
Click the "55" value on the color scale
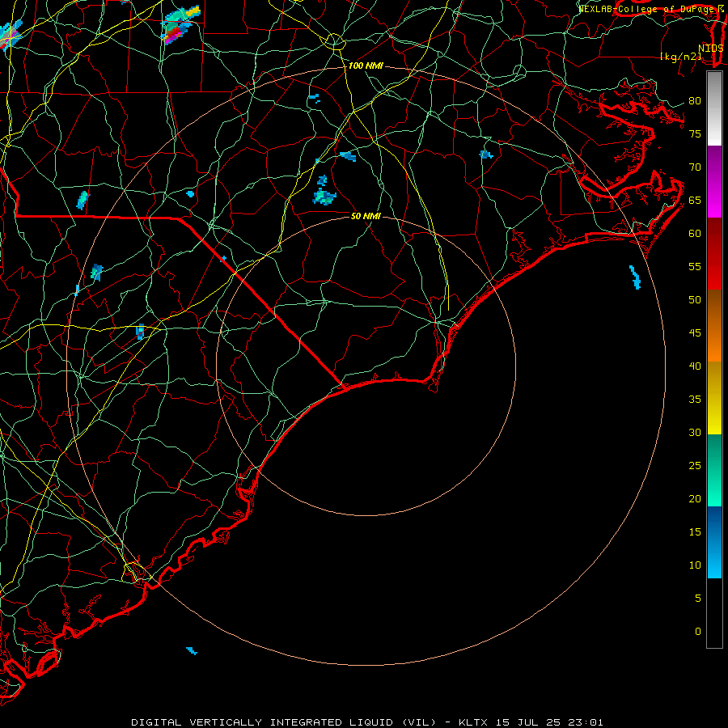[x=695, y=266]
